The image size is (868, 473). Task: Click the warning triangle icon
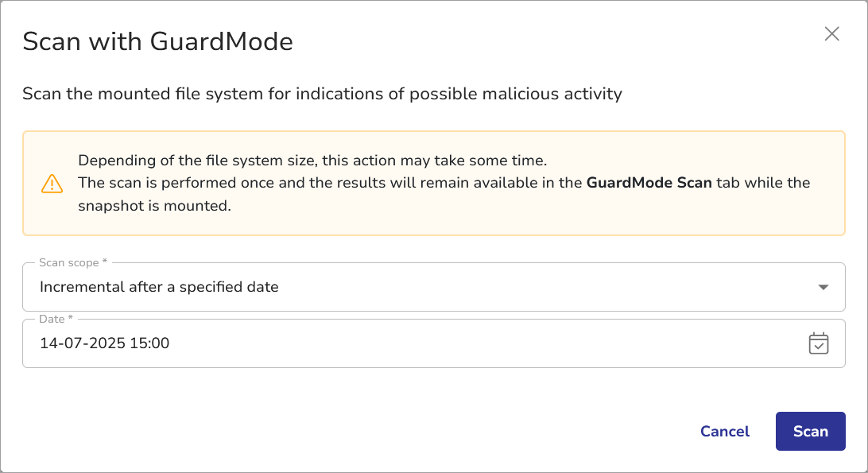[52, 184]
